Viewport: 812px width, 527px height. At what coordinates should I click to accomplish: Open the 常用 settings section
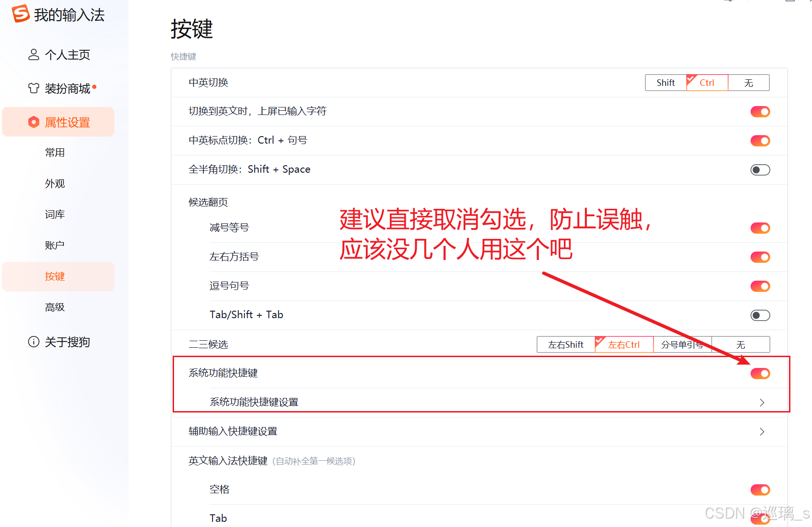coord(55,153)
